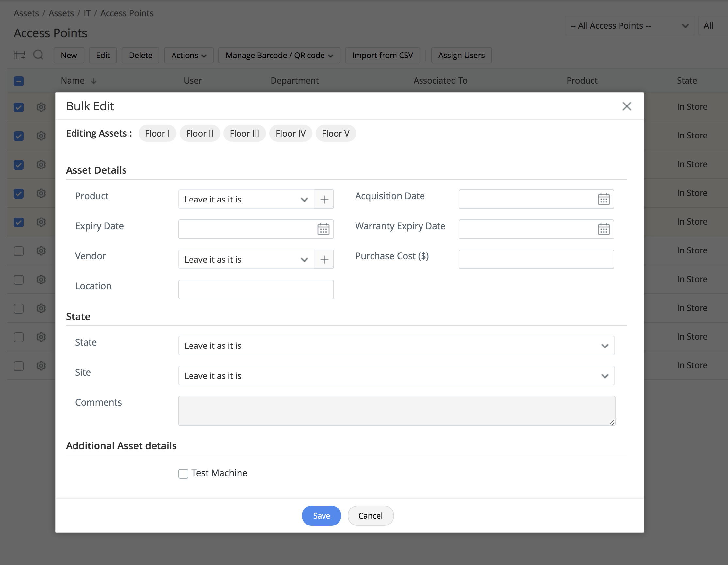Open the State dropdown
The height and width of the screenshot is (565, 728).
tap(396, 346)
